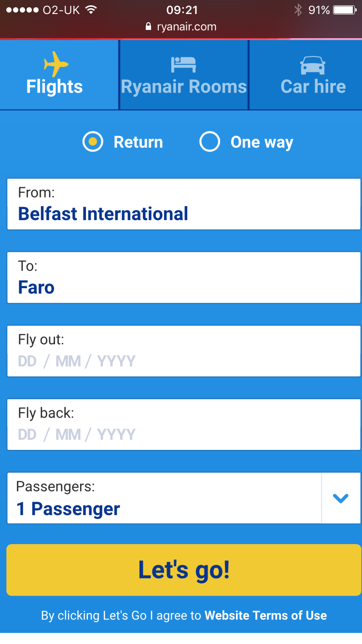Tap the car icon for Car hire

[x=313, y=65]
